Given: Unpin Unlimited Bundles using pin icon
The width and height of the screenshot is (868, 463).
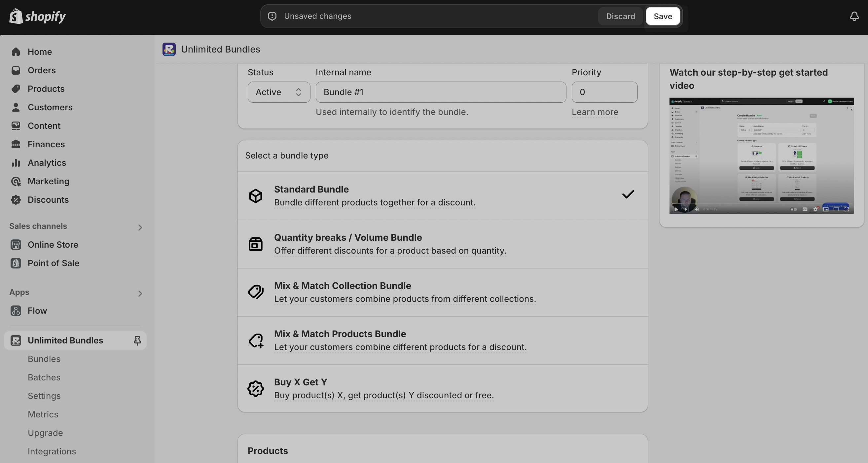Looking at the screenshot, I should pos(137,340).
